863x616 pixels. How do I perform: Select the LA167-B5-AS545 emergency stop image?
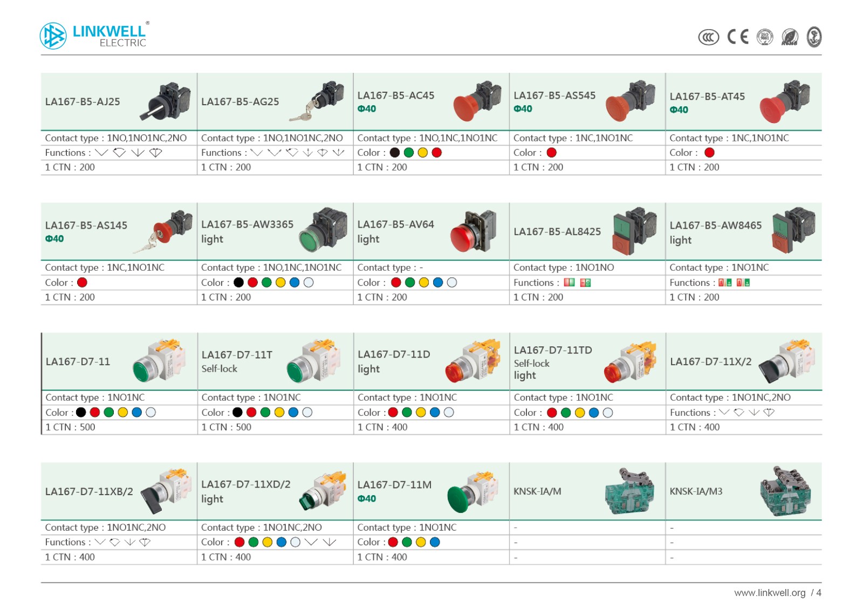pos(631,101)
